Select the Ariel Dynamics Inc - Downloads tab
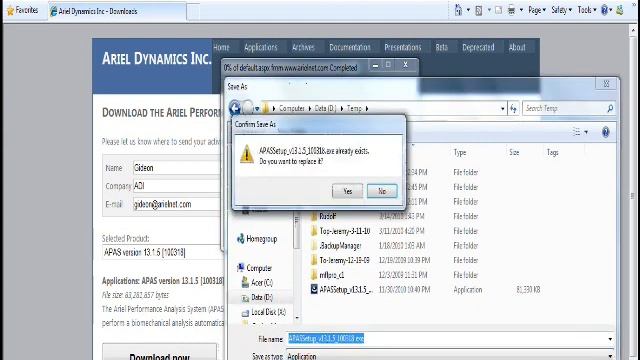The height and width of the screenshot is (360, 640). click(x=117, y=11)
